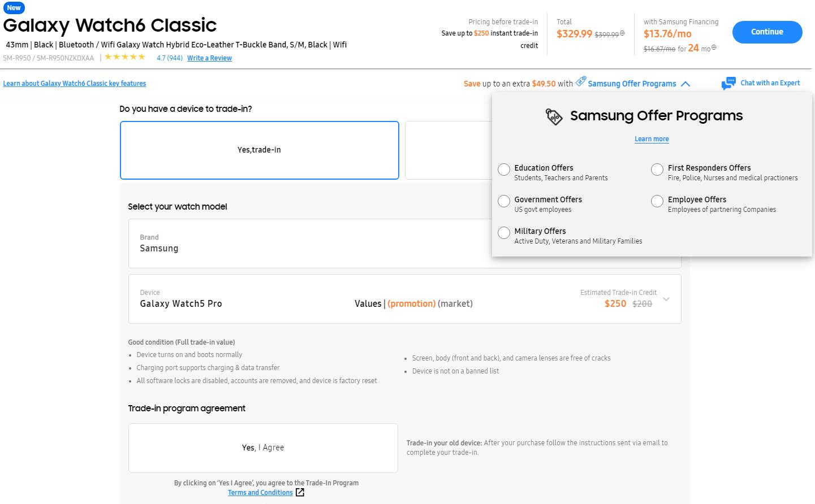Click the chat bubbles icon for expert chat

[728, 84]
